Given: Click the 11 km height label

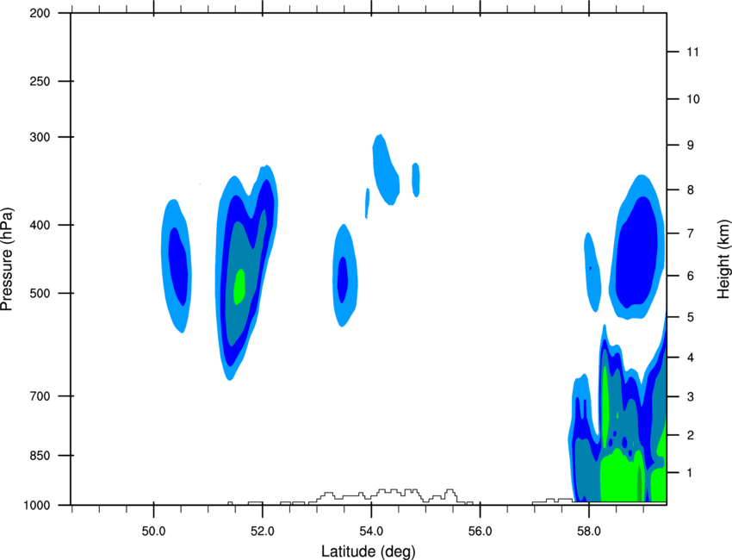Looking at the screenshot, I should click(693, 52).
